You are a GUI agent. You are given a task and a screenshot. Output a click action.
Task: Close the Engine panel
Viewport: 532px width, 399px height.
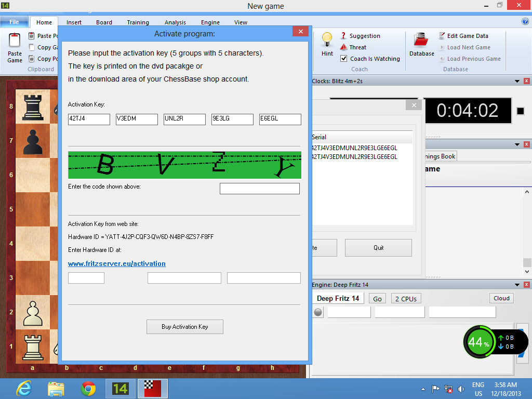click(527, 285)
